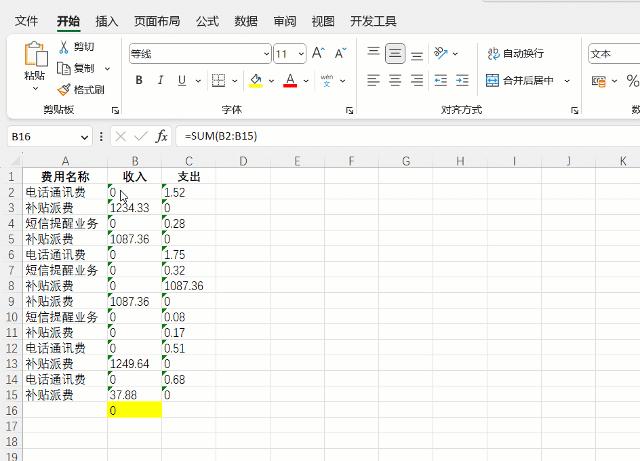Open merge and center dropdown arrow
The height and width of the screenshot is (461, 640).
[x=567, y=81]
